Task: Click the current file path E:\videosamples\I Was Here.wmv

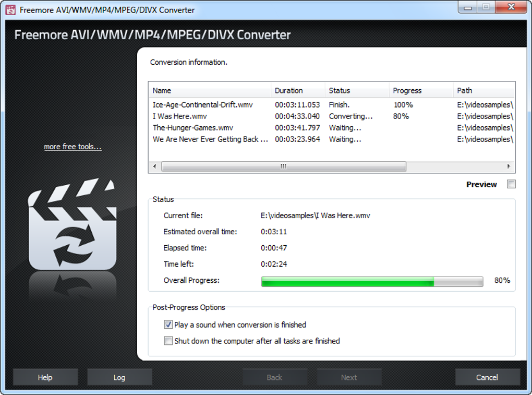Action: coord(316,216)
